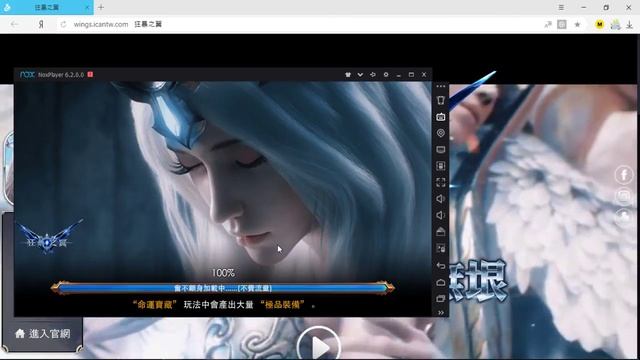The image size is (640, 360).
Task: Toggle NoxPlayer fullscreen mode icon
Action: click(x=440, y=182)
